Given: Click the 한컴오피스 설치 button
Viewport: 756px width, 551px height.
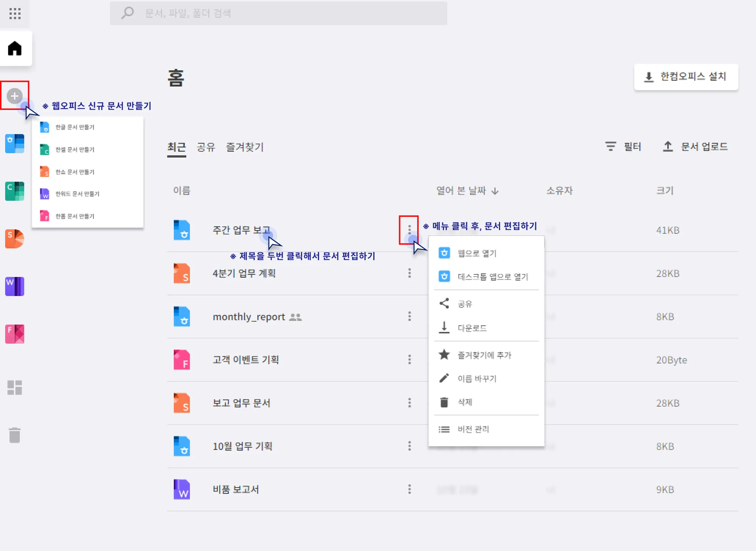Looking at the screenshot, I should [x=686, y=77].
